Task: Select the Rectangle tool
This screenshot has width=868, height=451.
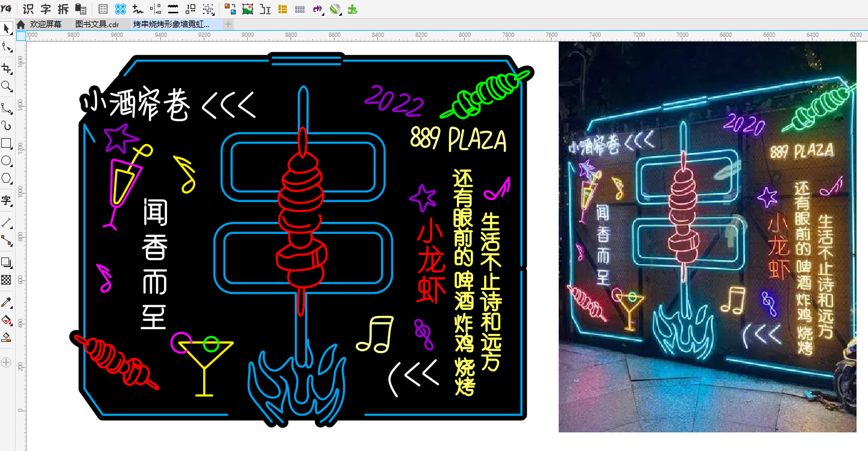Action: click(x=7, y=143)
